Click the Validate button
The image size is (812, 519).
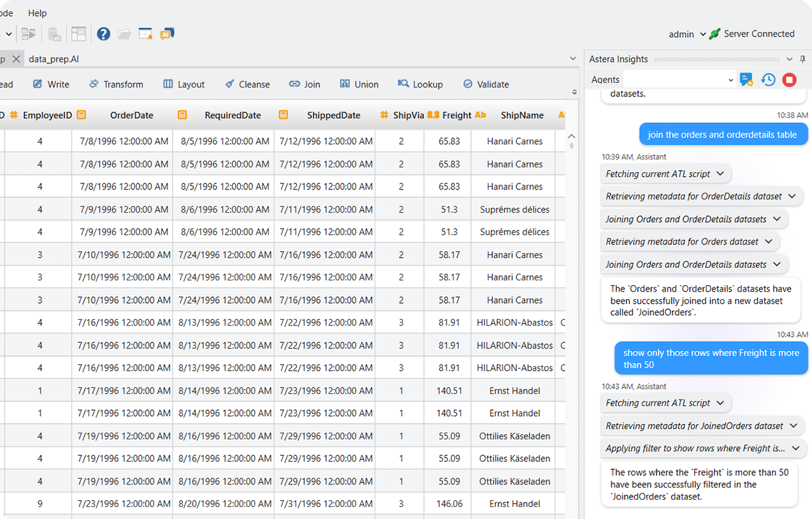tap(486, 84)
